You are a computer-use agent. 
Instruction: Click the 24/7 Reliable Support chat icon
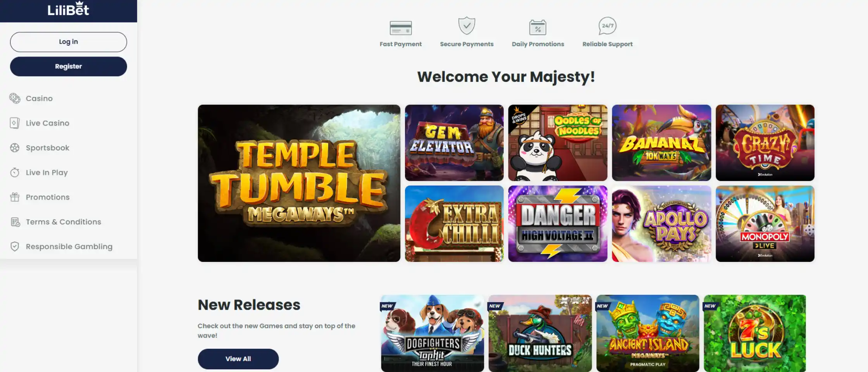607,26
